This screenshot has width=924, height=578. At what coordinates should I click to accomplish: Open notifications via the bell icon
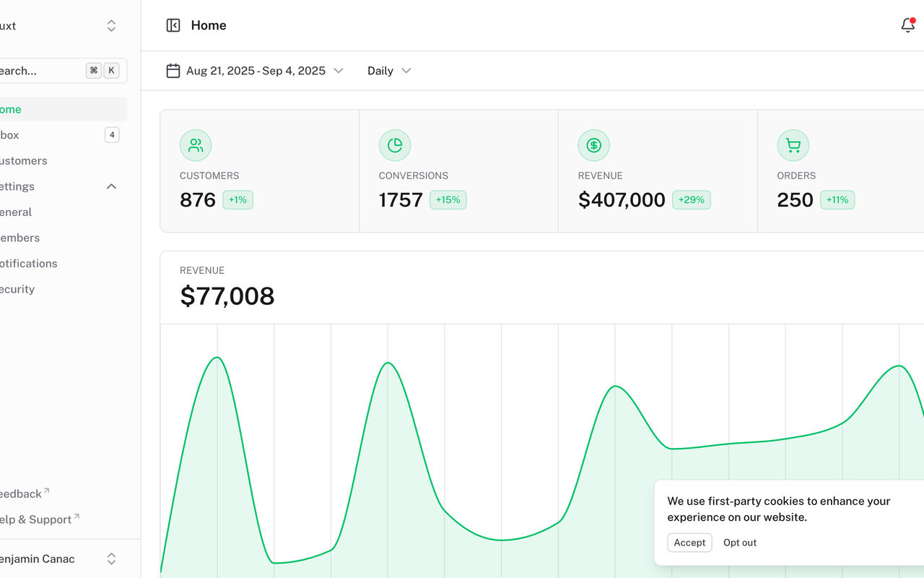point(908,25)
